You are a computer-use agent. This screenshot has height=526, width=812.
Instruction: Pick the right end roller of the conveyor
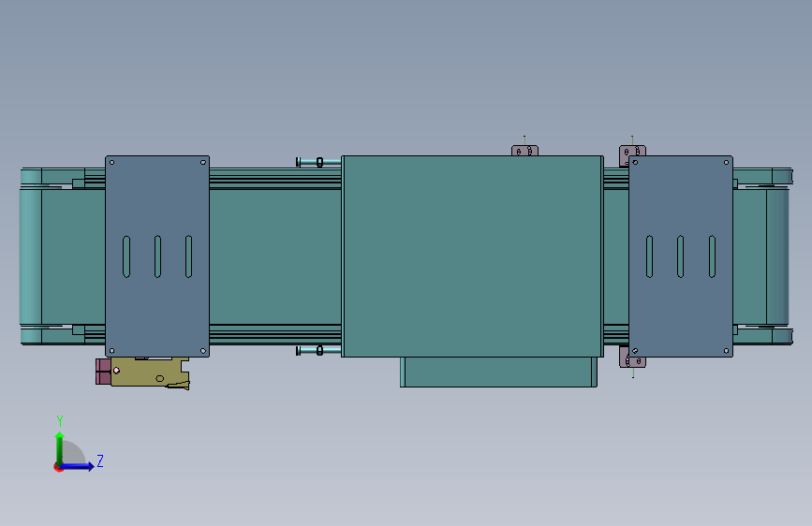777,256
